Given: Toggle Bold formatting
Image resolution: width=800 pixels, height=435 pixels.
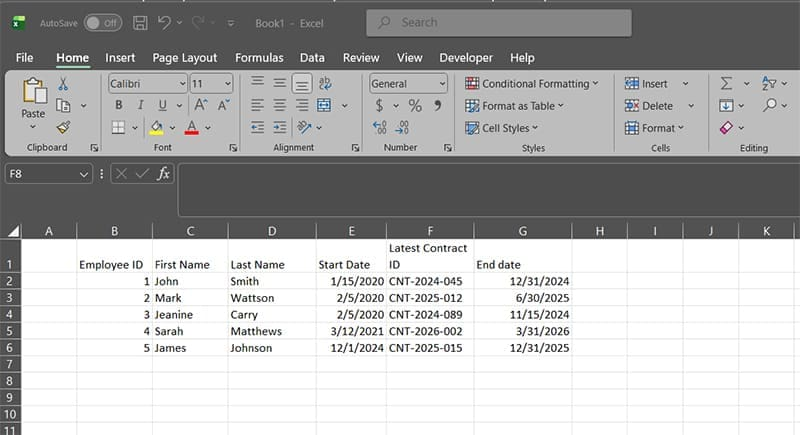Looking at the screenshot, I should click(x=119, y=105).
